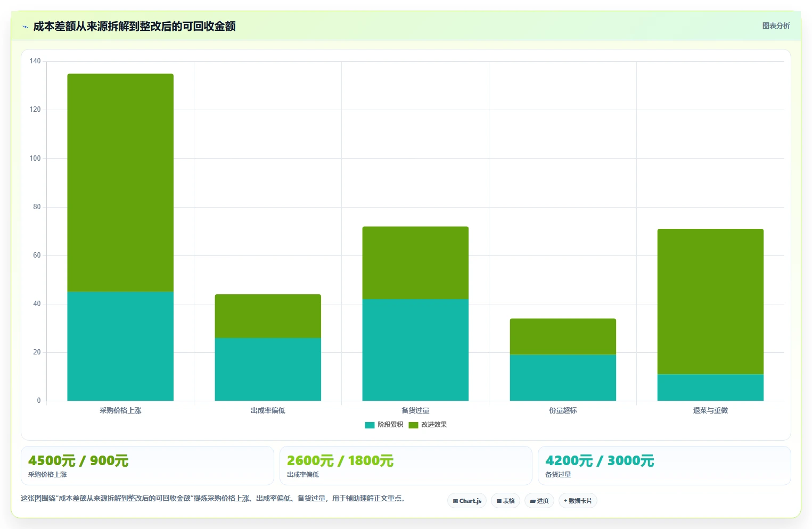Click the teal 出成率偏低 bar segment
Viewport: 812px width, 529px height.
coord(268,369)
